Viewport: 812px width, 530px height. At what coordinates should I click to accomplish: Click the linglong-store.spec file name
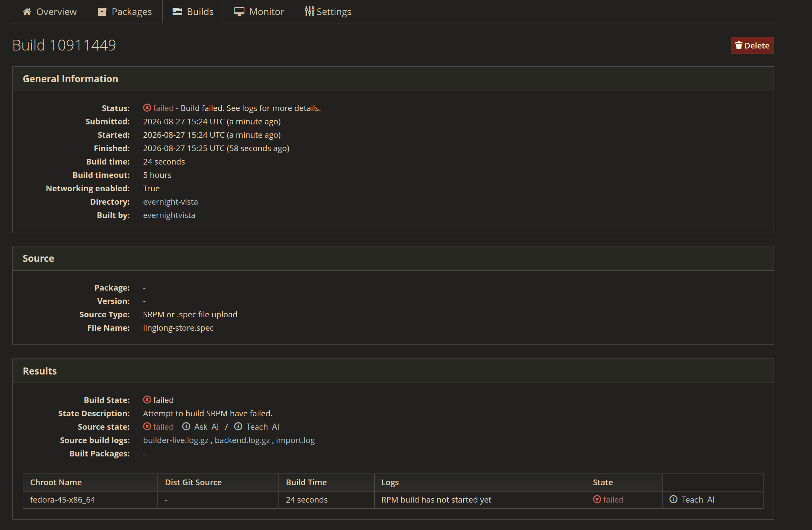[x=178, y=328]
